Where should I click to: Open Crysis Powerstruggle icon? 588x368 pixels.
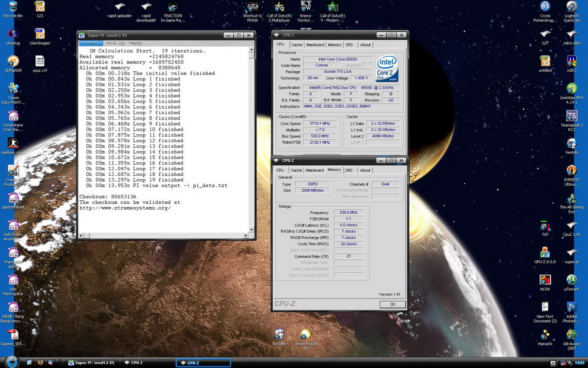545,12
